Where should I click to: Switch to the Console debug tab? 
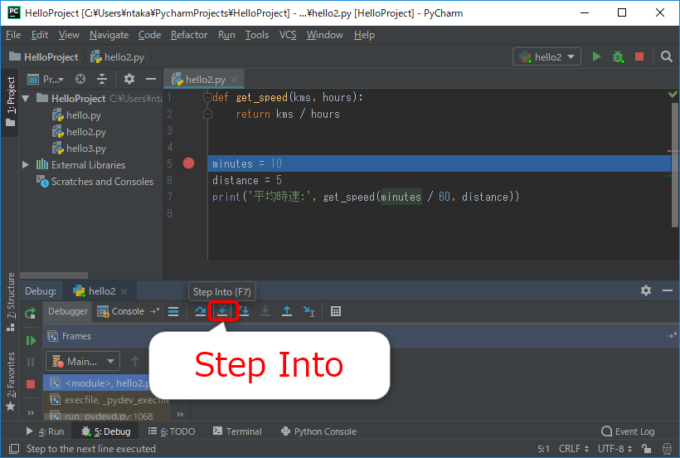(121, 311)
